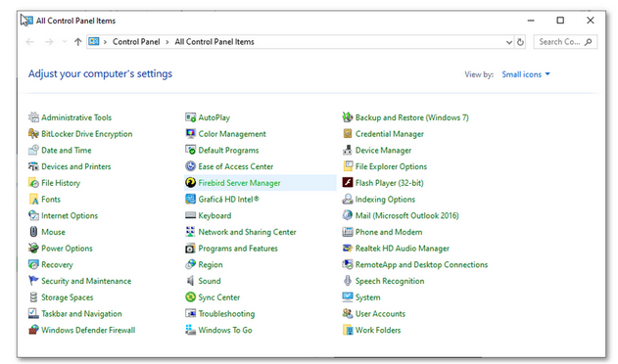The image size is (618, 364).
Task: Open the Default Programs link
Action: (x=228, y=151)
